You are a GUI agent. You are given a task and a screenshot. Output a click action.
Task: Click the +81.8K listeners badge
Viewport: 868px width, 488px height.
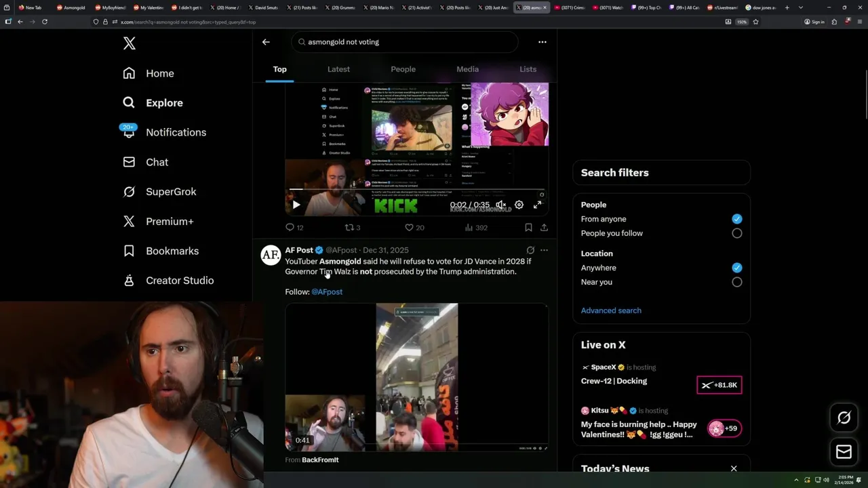click(719, 385)
